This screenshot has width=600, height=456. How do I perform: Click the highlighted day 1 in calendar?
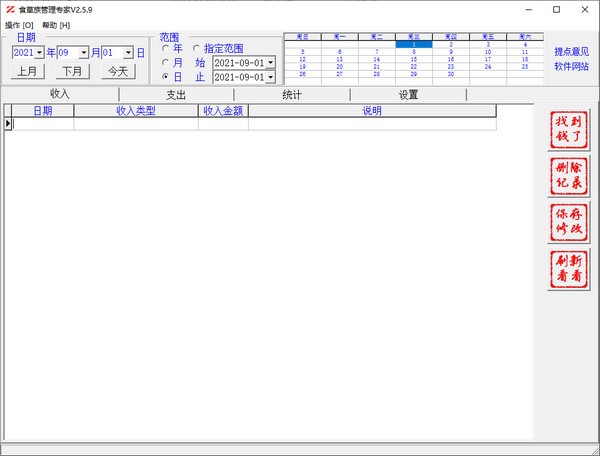(413, 44)
